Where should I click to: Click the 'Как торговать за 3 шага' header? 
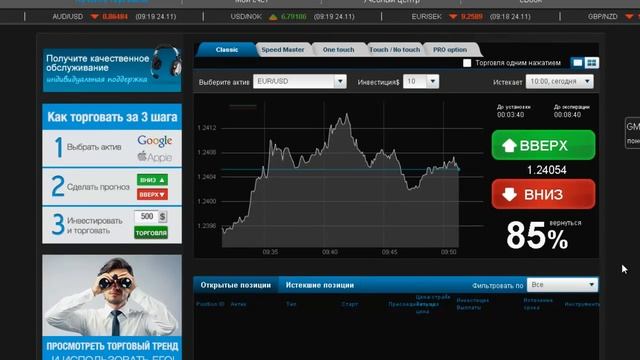point(112,117)
